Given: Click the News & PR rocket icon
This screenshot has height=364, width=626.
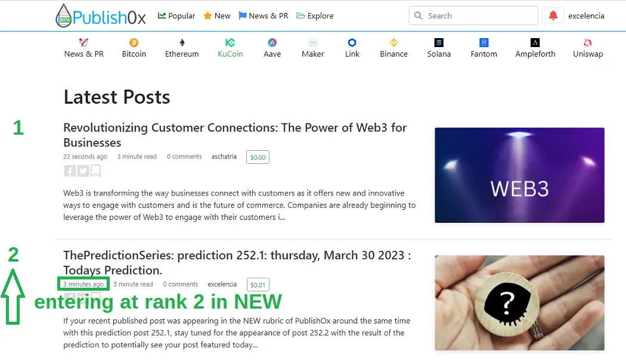Looking at the screenshot, I should pyautogui.click(x=83, y=42).
